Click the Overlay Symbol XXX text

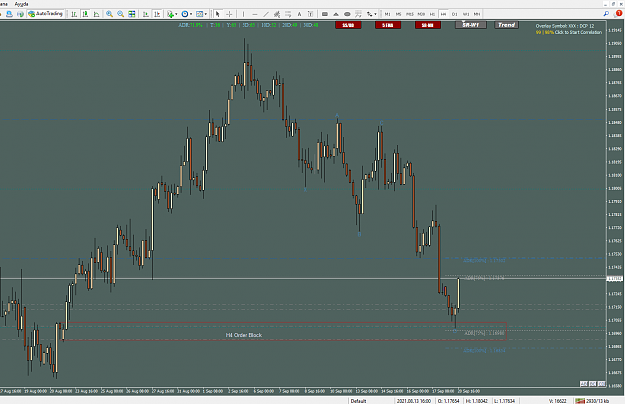[x=564, y=26]
